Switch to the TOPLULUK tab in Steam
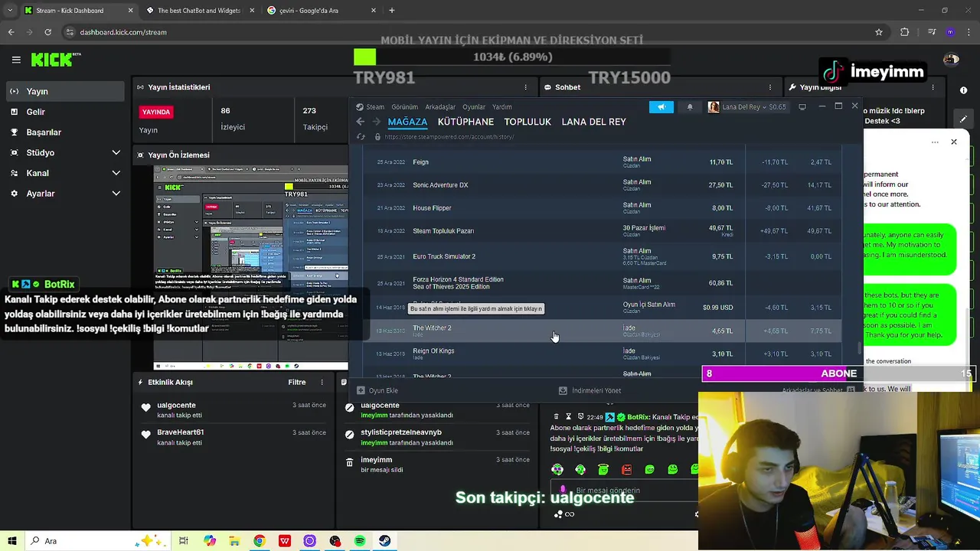The height and width of the screenshot is (551, 980). coord(528,122)
